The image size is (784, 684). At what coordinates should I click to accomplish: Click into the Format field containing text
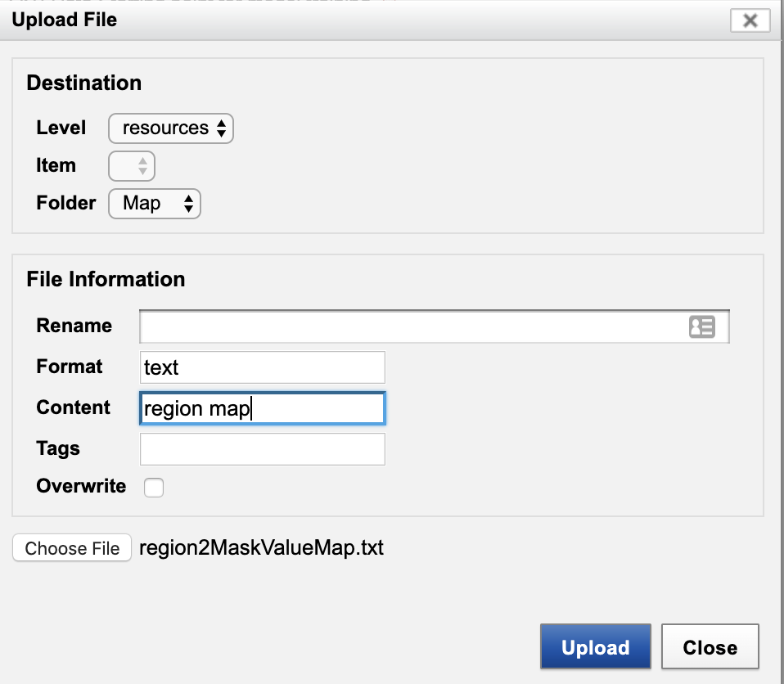[x=262, y=367]
